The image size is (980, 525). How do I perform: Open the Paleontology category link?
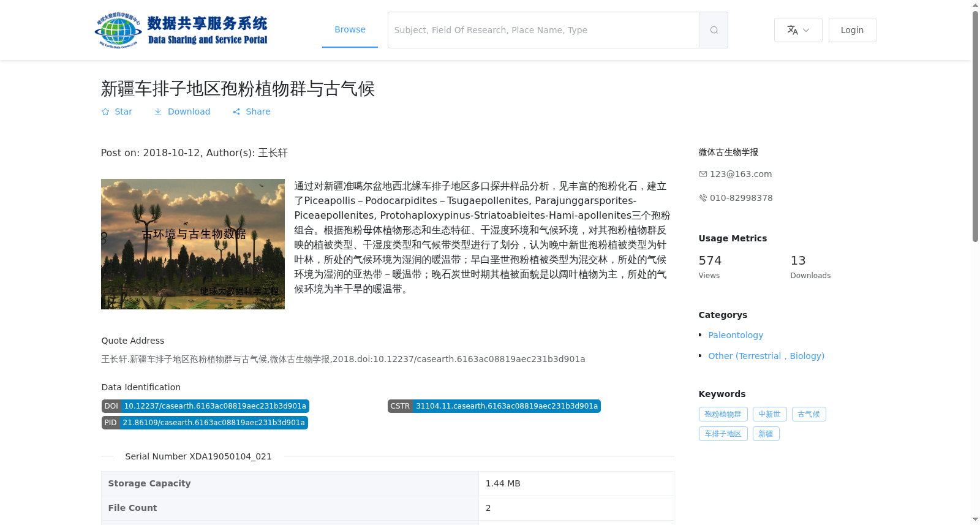[736, 335]
